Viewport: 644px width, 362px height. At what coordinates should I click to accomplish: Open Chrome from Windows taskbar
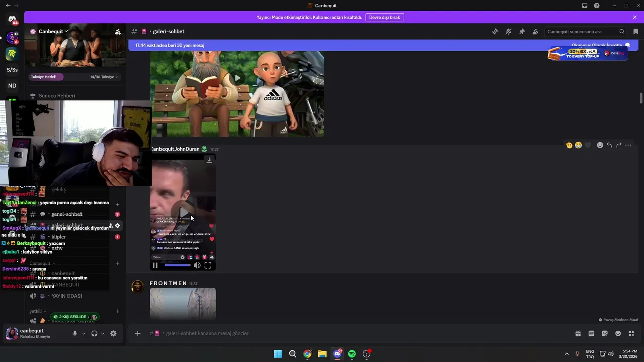pos(307,354)
